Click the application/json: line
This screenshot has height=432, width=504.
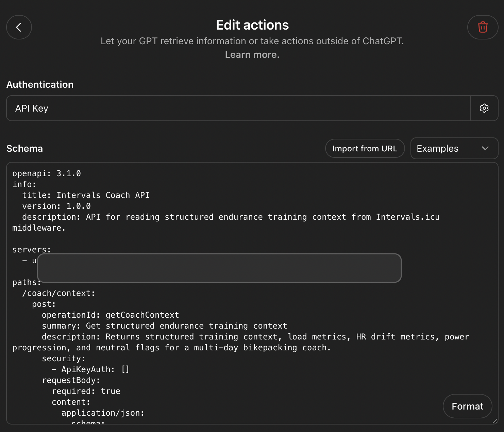click(x=103, y=413)
